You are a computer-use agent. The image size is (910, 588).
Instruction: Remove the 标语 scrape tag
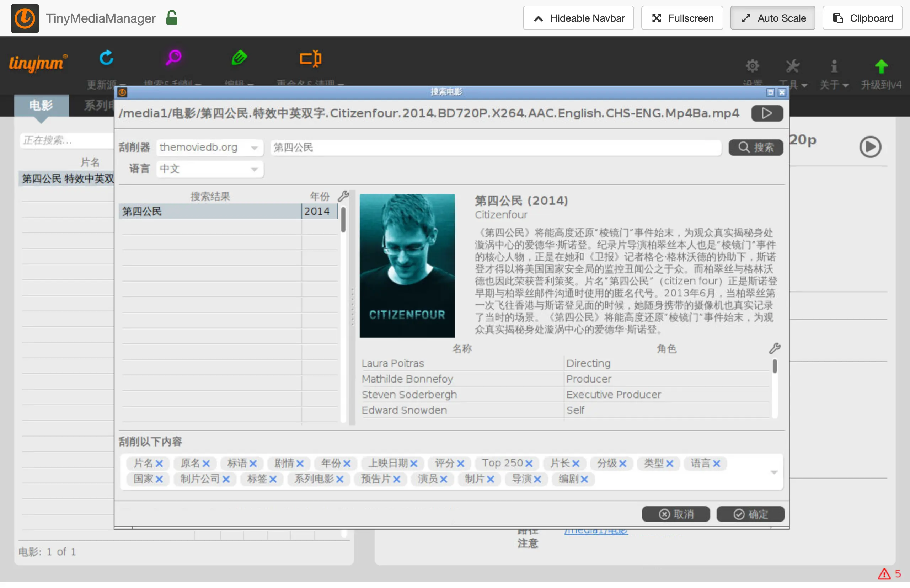(x=253, y=464)
